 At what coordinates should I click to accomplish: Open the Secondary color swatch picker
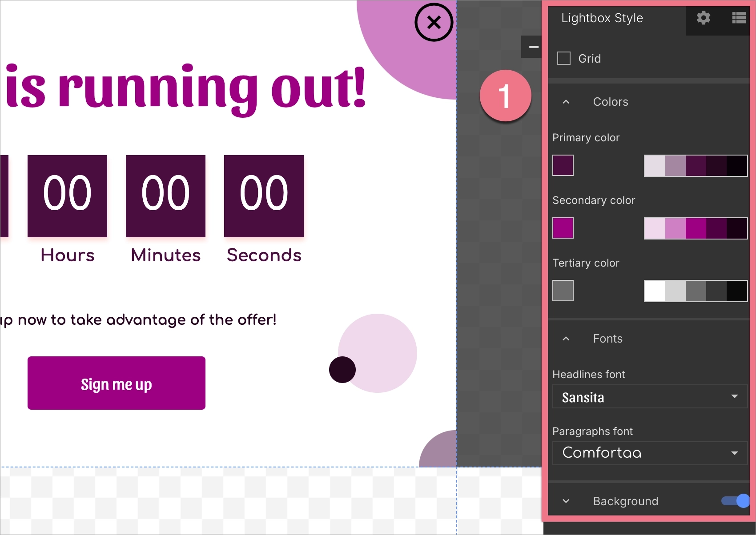coord(563,228)
